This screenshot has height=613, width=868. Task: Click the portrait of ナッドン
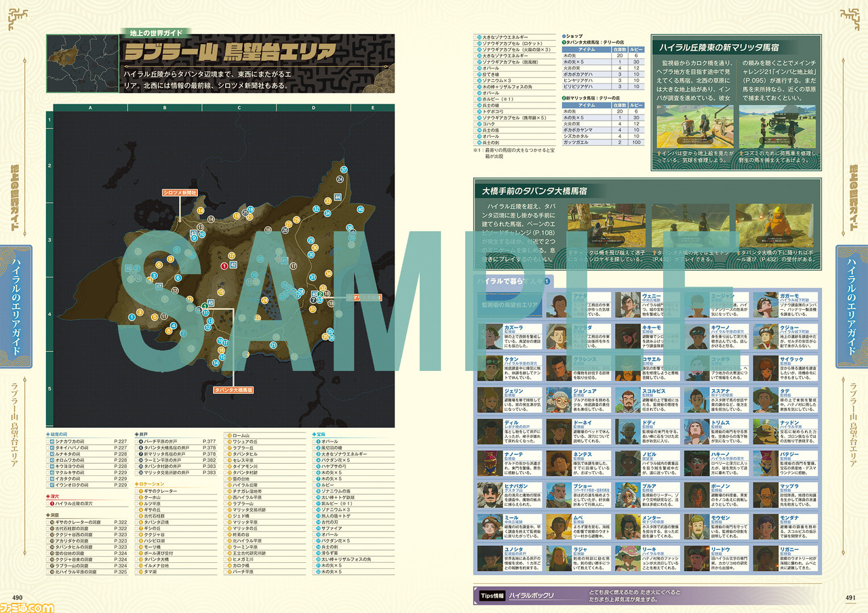pos(766,431)
